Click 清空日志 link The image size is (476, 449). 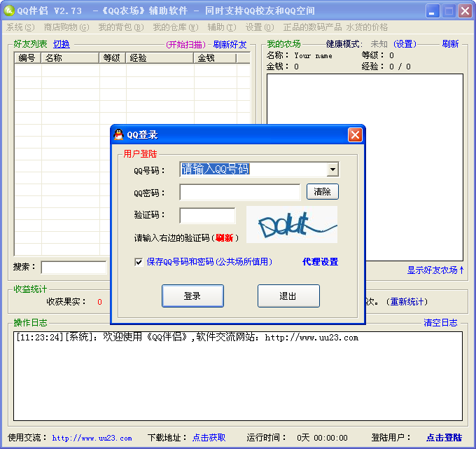440,323
